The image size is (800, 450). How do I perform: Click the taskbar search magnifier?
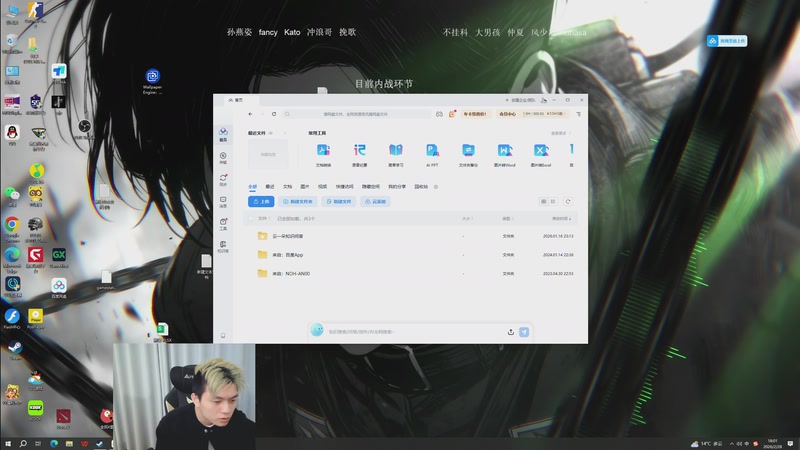23,443
